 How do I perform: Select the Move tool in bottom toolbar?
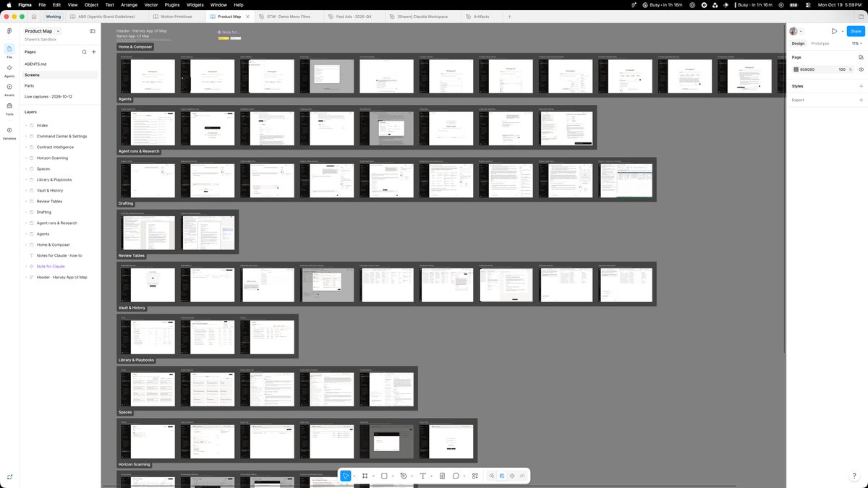point(346,476)
